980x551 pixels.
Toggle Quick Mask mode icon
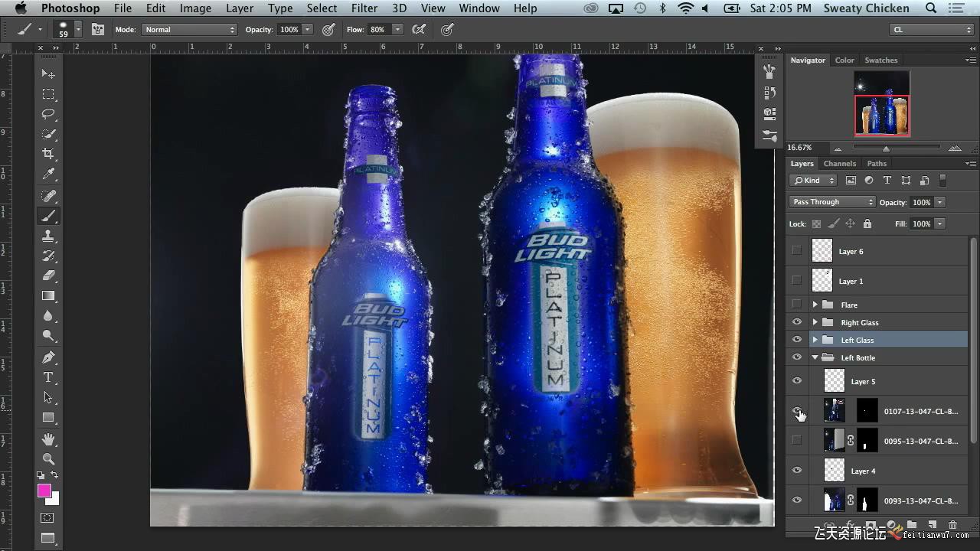click(48, 518)
